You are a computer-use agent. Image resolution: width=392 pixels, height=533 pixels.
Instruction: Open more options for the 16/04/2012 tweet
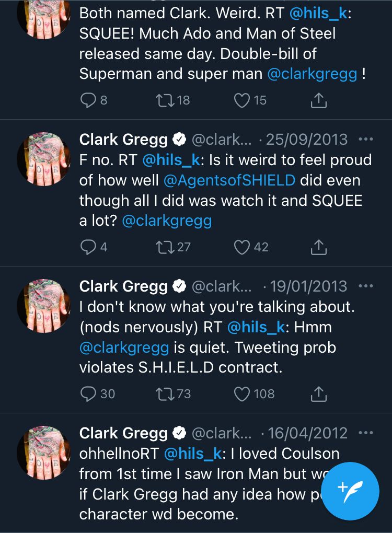[x=366, y=433]
